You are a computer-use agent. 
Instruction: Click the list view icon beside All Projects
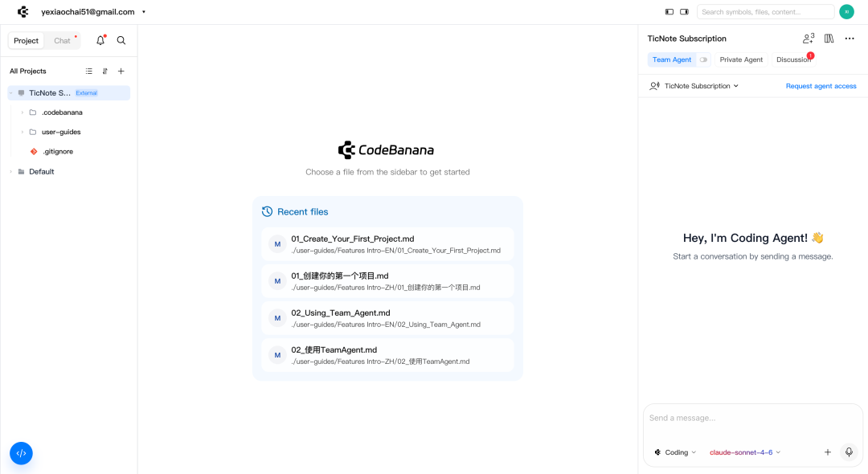click(x=89, y=71)
